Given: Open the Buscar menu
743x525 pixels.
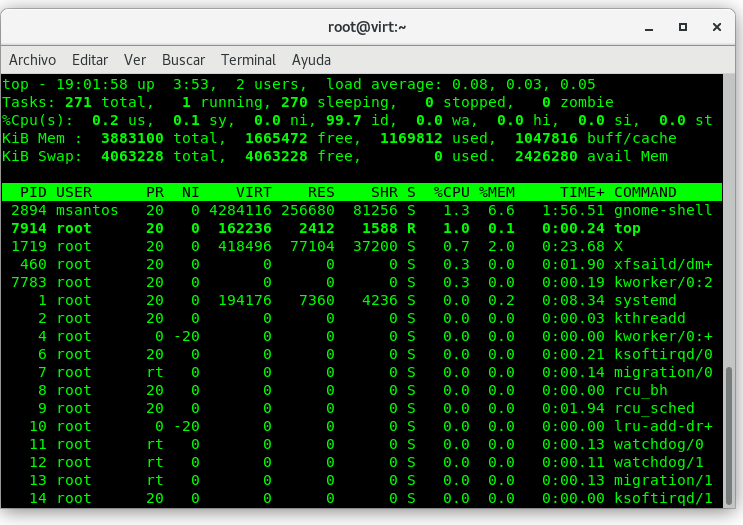Looking at the screenshot, I should tap(183, 60).
